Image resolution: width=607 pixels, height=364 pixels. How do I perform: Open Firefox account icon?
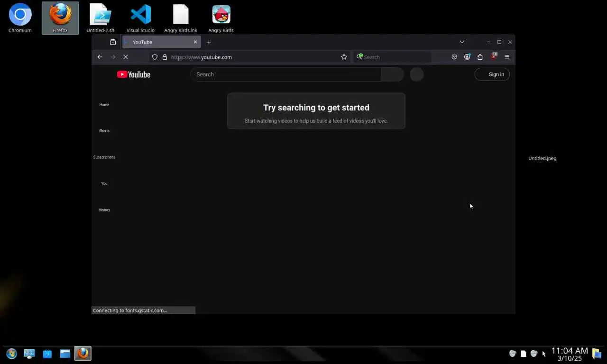tap(467, 57)
